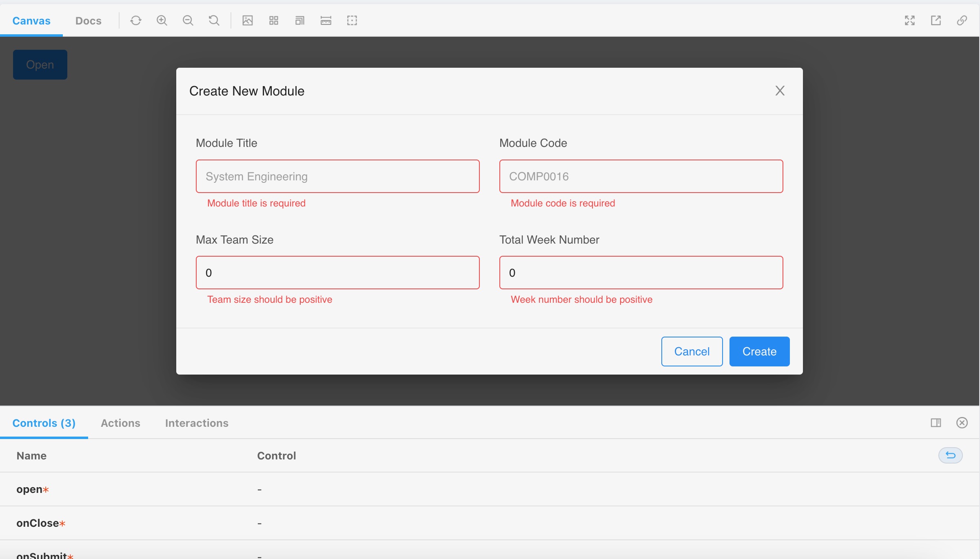Open the Actions tab

(x=120, y=423)
